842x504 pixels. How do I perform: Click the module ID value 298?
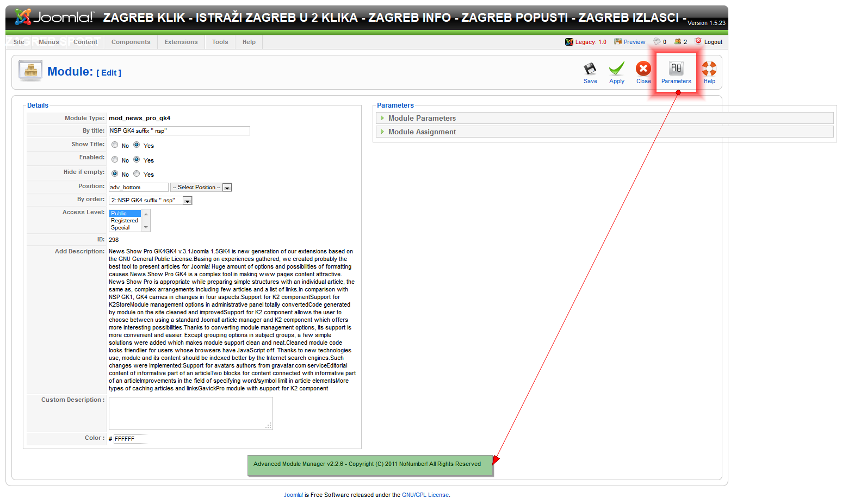point(114,240)
